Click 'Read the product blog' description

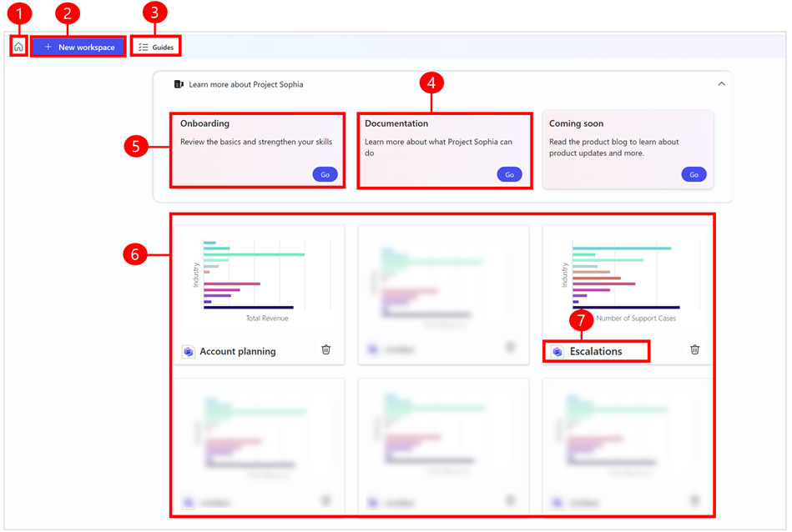point(613,148)
